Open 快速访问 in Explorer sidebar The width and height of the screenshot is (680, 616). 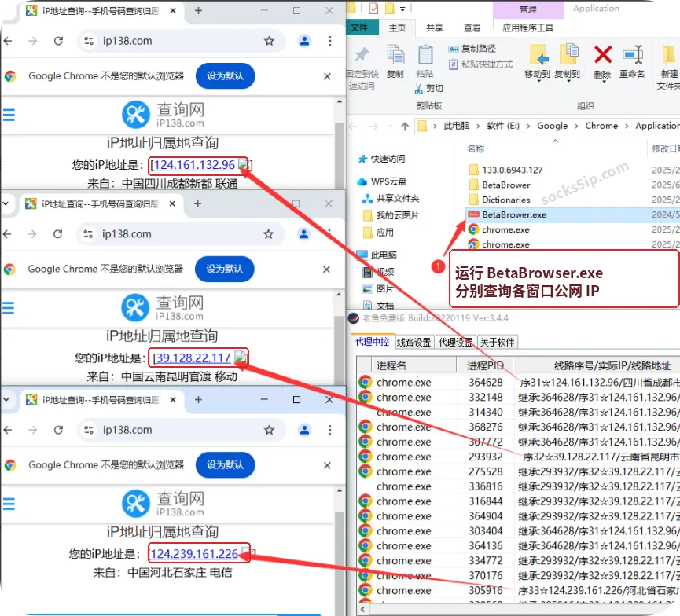click(381, 159)
